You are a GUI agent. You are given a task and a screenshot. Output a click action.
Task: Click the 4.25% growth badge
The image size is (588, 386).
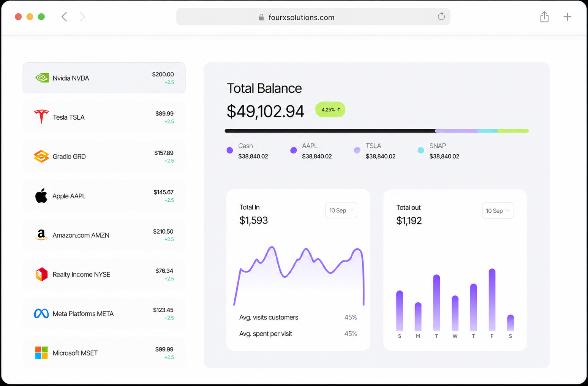tap(330, 109)
